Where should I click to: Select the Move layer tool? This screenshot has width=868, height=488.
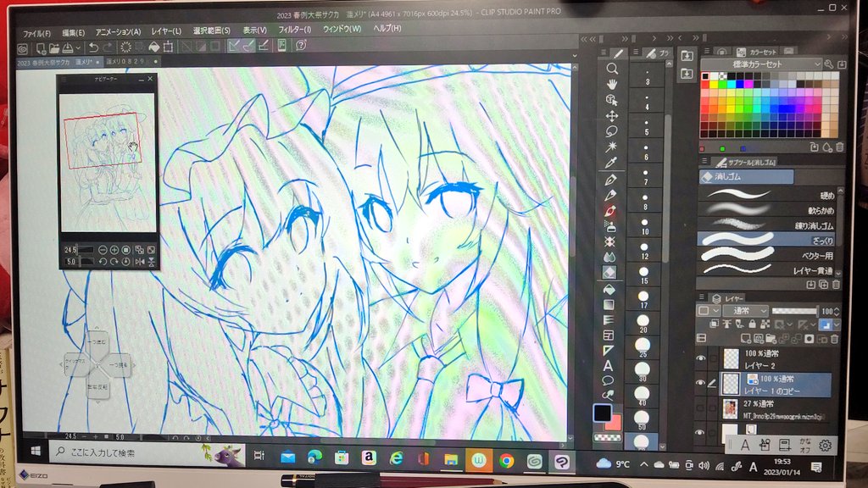point(612,116)
